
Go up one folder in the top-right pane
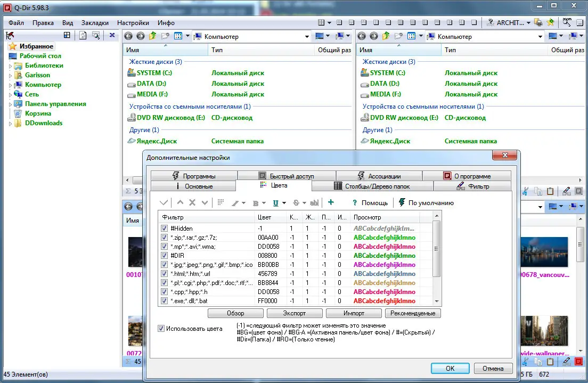click(x=386, y=36)
